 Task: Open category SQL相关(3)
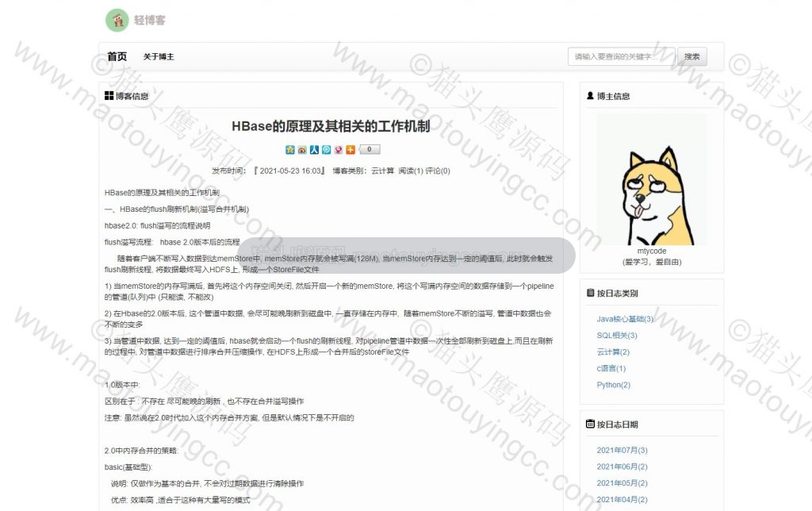617,336
